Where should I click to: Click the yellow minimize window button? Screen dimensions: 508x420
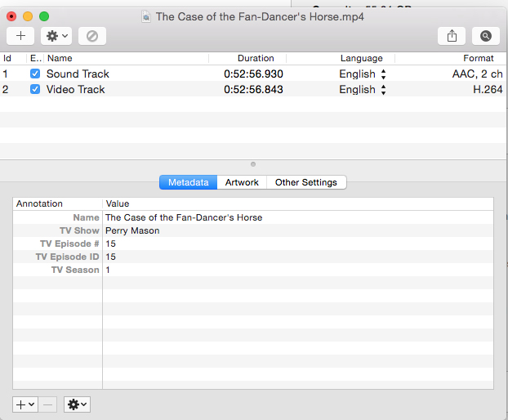coord(28,16)
